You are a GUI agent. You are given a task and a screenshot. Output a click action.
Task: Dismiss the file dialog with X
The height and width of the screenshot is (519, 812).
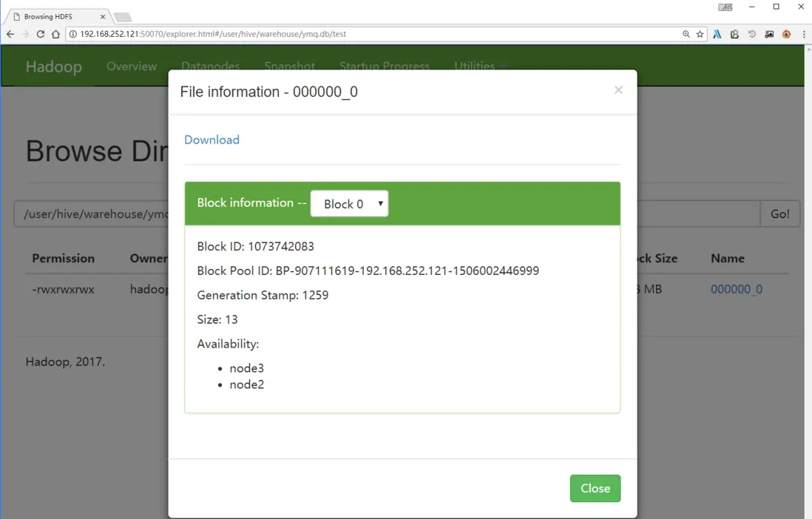click(x=618, y=90)
